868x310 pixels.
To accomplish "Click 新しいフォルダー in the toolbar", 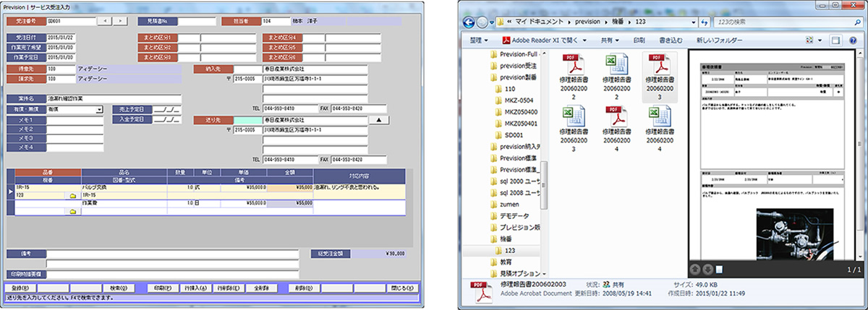I will click(723, 40).
